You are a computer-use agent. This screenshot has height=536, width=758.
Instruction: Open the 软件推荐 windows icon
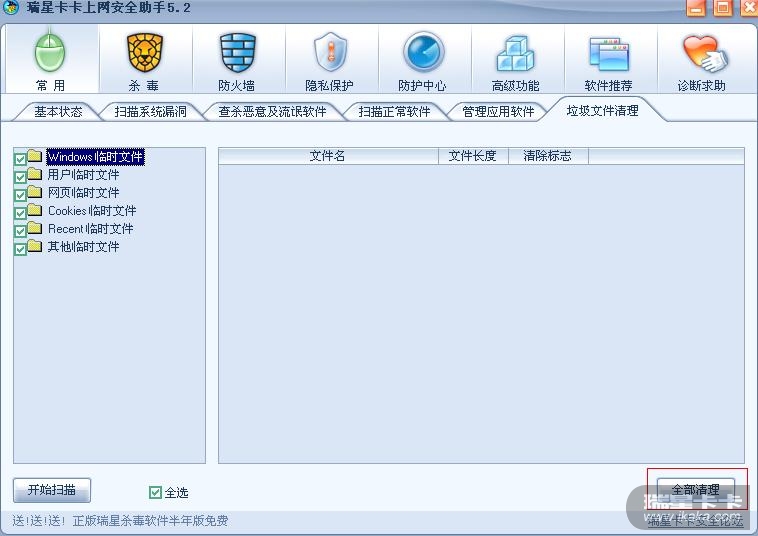pyautogui.click(x=609, y=59)
